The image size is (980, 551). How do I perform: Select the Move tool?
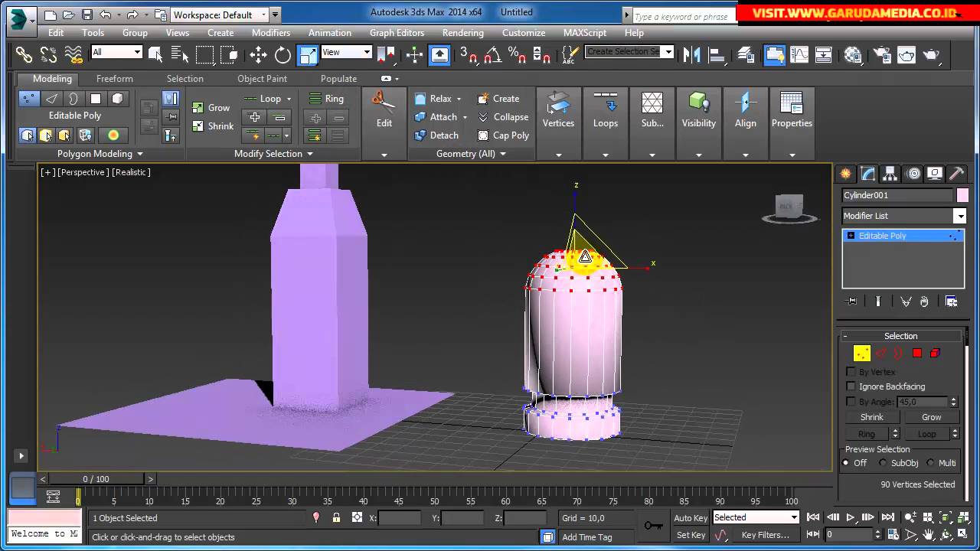tap(258, 54)
